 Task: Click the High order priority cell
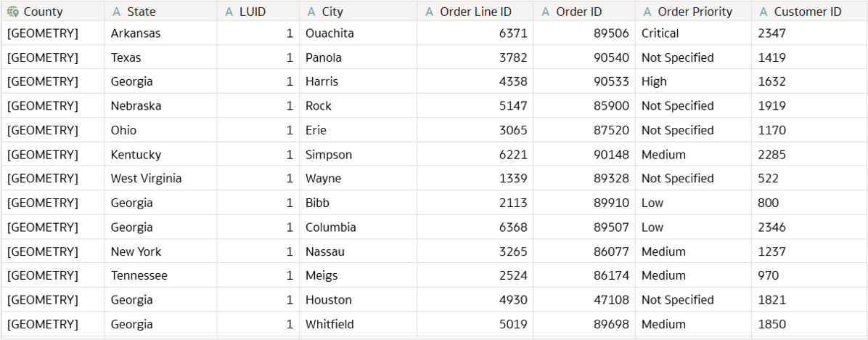654,81
